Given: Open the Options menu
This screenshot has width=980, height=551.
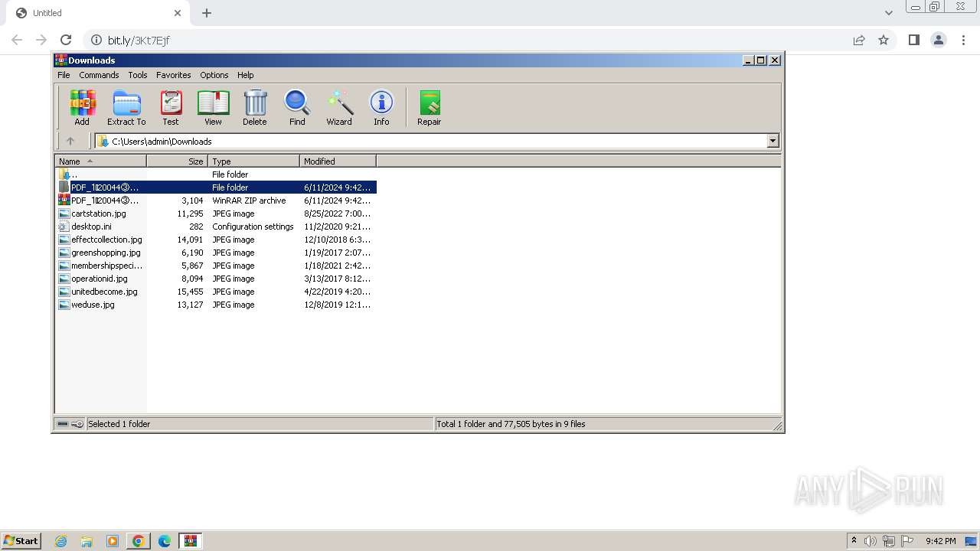Looking at the screenshot, I should 214,75.
